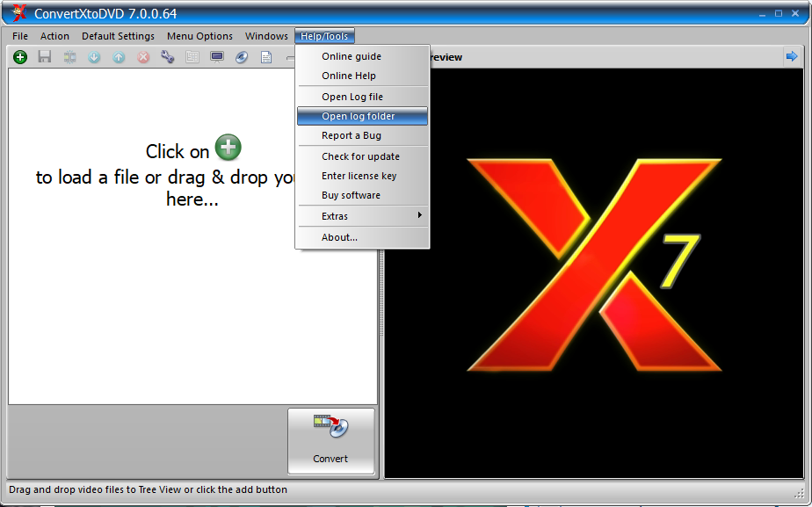Screen dimensions: 812x507
Task: Choose Open Log file
Action: pos(362,97)
